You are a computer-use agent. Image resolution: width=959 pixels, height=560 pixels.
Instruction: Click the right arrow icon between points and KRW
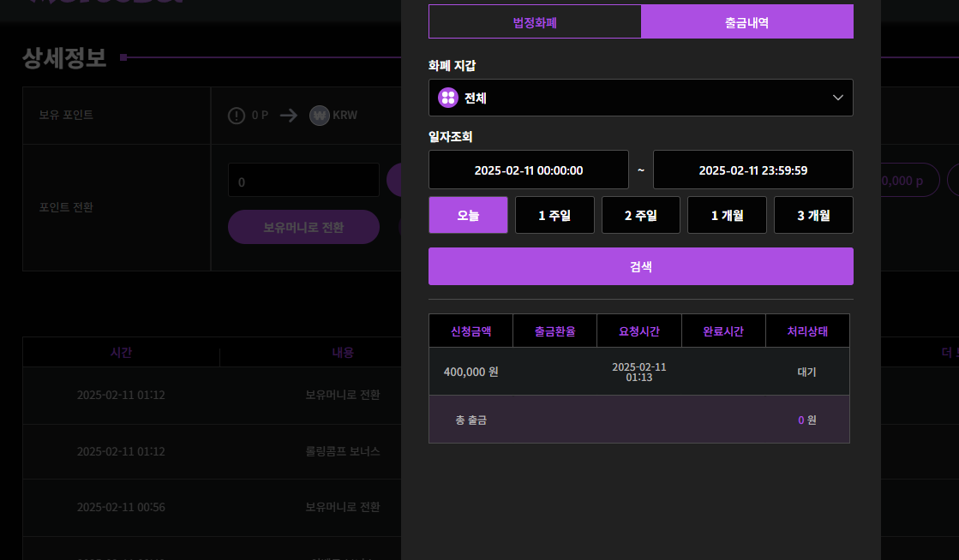click(x=289, y=116)
